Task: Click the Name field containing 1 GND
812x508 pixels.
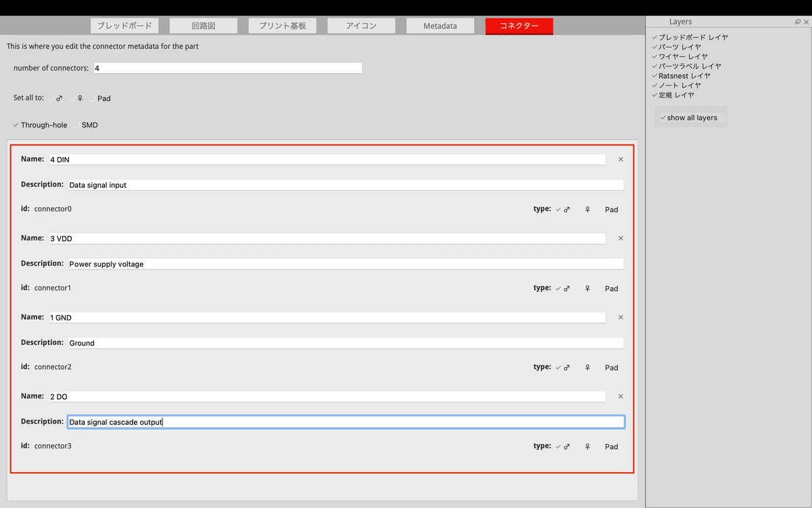Action: [x=328, y=318]
